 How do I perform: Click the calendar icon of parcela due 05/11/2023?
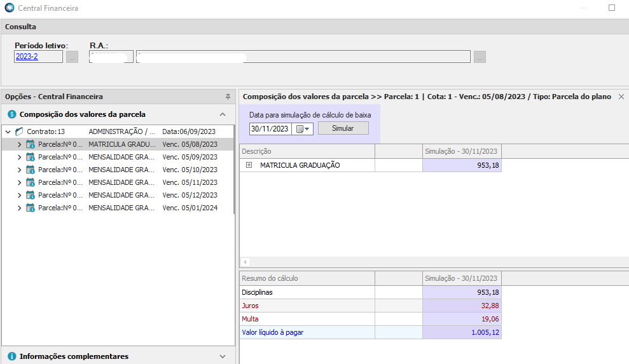(30, 182)
